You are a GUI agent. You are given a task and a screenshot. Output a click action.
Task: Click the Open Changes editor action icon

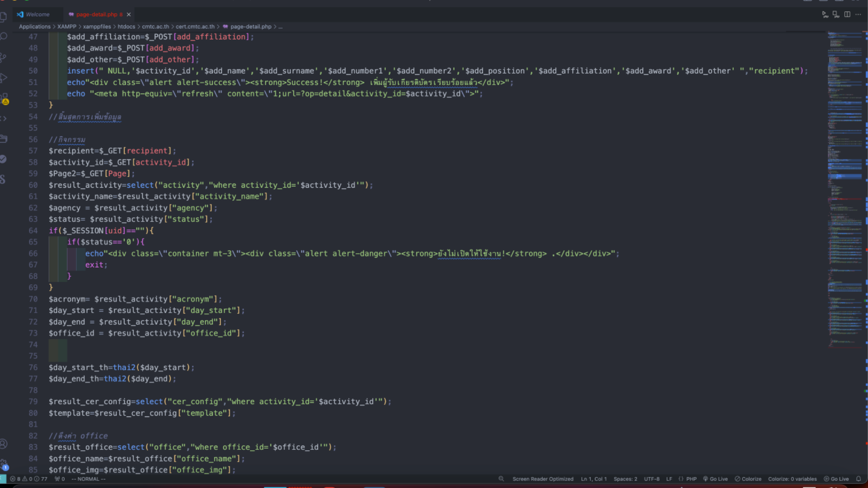tap(836, 14)
